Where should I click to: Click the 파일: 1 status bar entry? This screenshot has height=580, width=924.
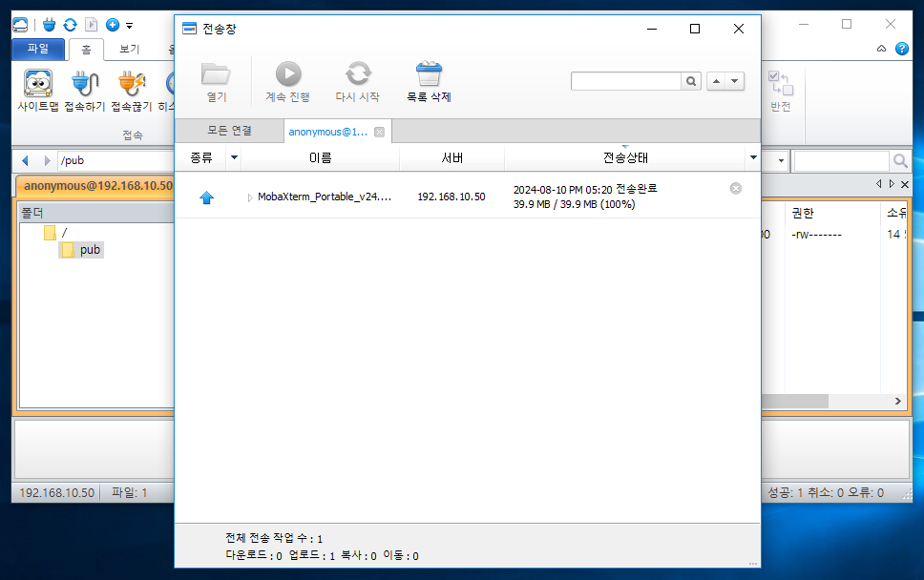[130, 493]
